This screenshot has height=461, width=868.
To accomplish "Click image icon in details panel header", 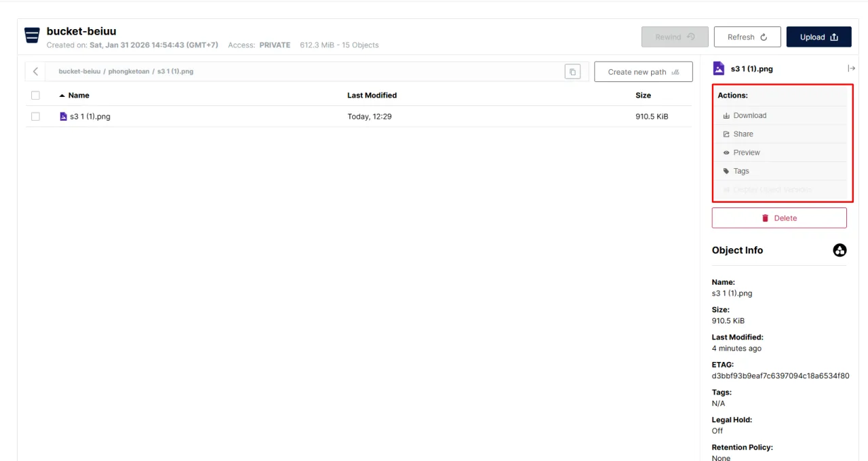I will coord(719,68).
